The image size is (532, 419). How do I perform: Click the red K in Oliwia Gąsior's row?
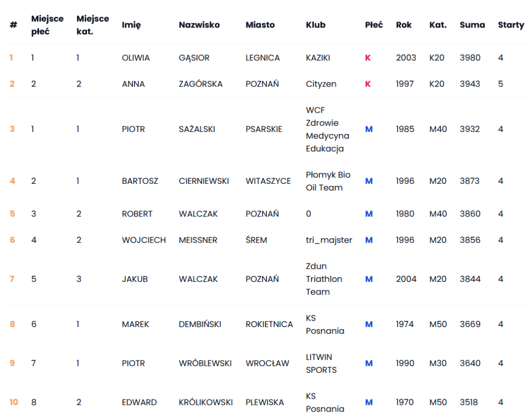click(x=368, y=58)
